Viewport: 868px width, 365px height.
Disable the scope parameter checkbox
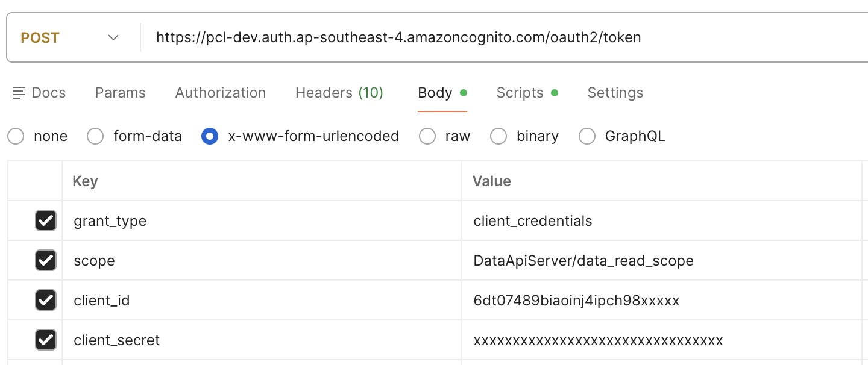tap(46, 260)
